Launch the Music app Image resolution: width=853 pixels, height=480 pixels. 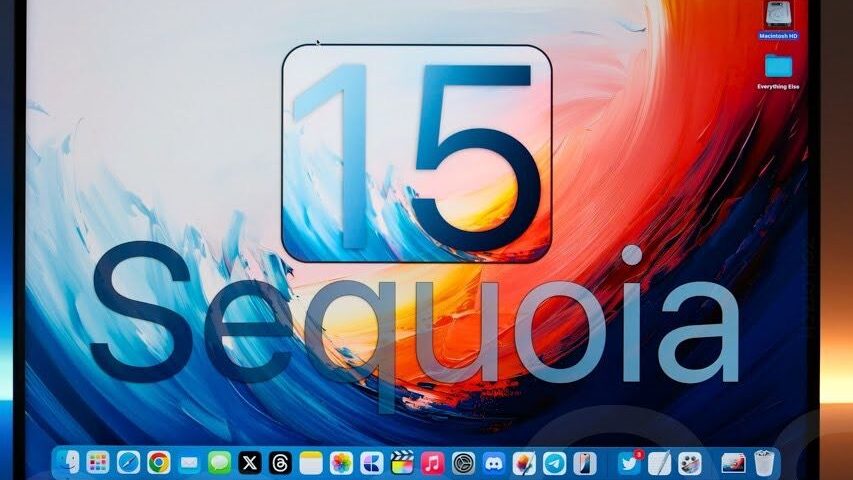(432, 463)
